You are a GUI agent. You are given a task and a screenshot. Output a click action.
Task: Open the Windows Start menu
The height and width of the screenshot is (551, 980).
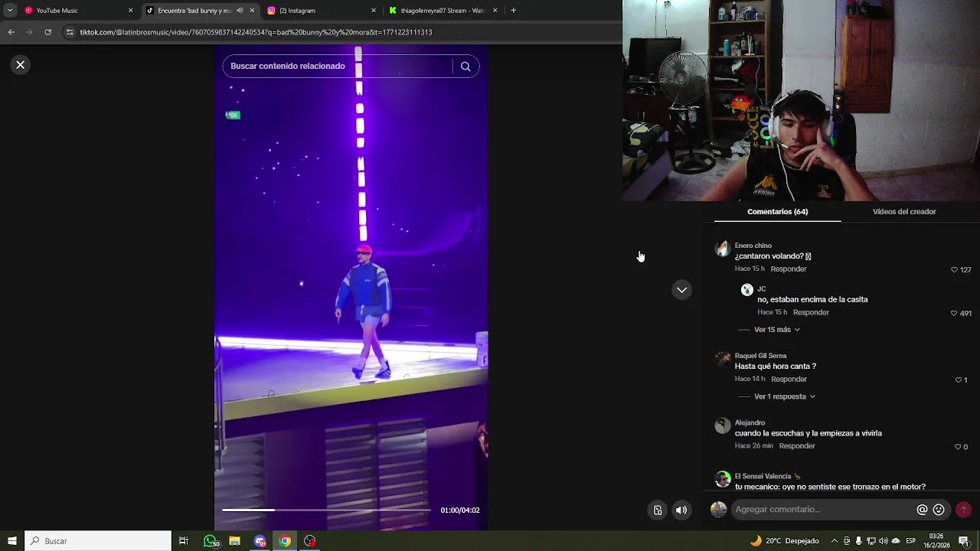tap(11, 541)
